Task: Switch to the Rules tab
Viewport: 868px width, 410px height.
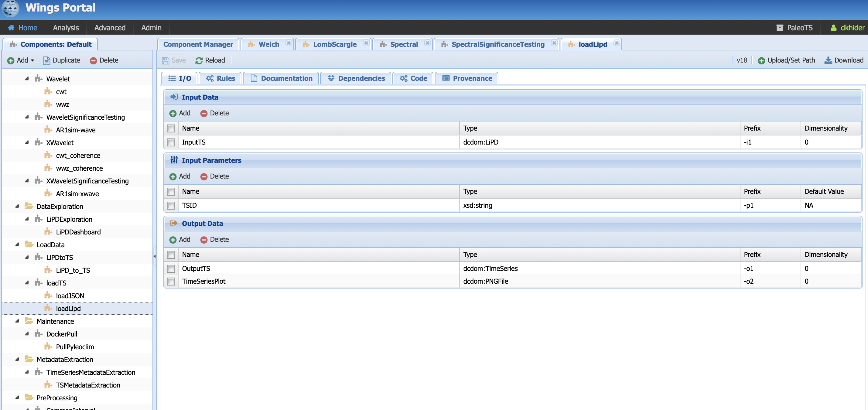Action: (220, 78)
